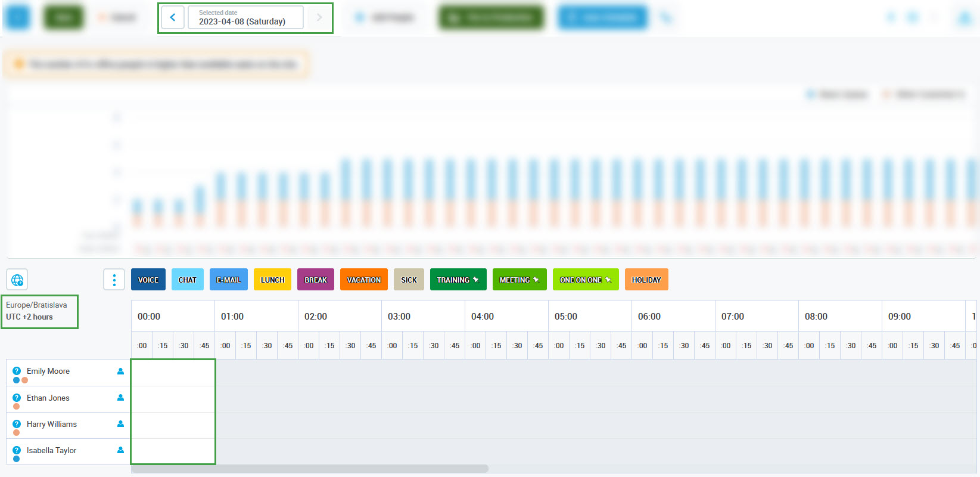980x477 pixels.
Task: Select the E-MAIL activity type
Action: pos(228,280)
